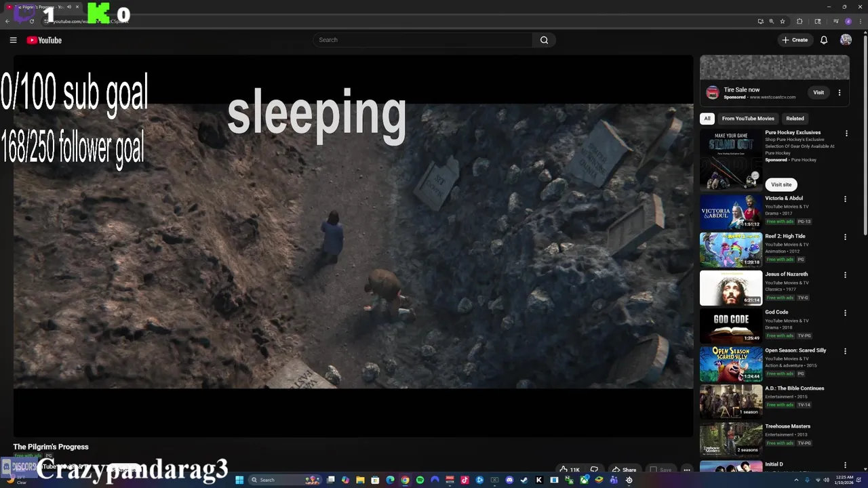Click the video player area
Viewport: 868px width, 488px height.
353,246
